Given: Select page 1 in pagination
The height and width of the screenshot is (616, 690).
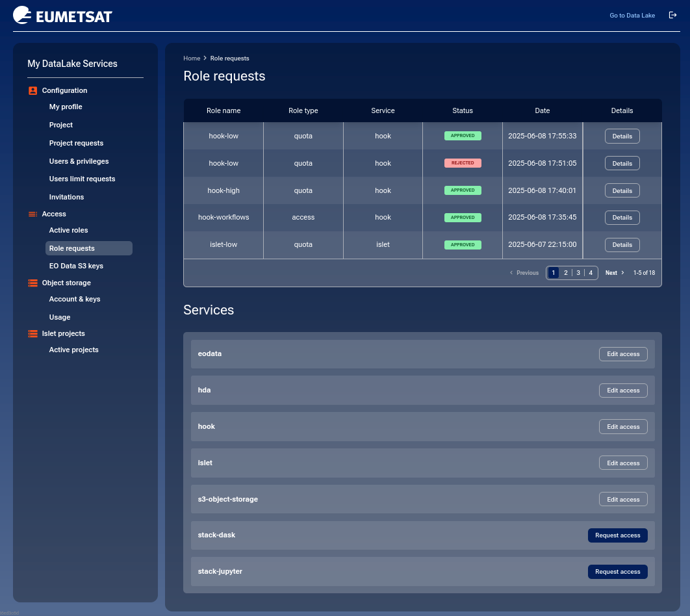Looking at the screenshot, I should [553, 273].
